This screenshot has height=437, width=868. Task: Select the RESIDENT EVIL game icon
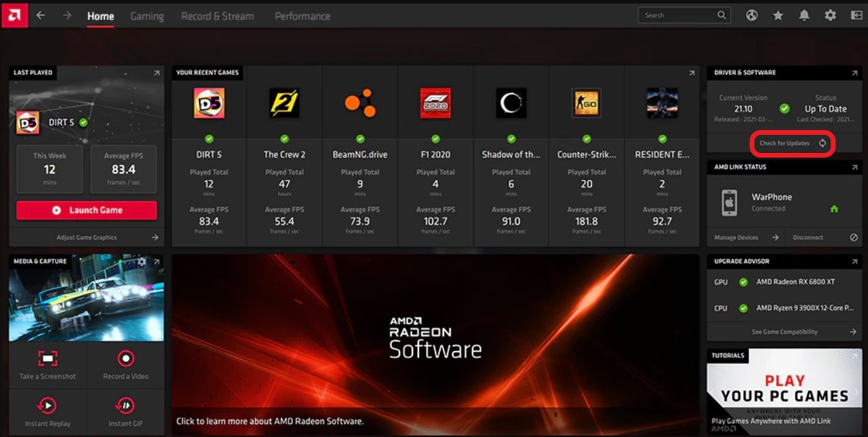[x=662, y=103]
